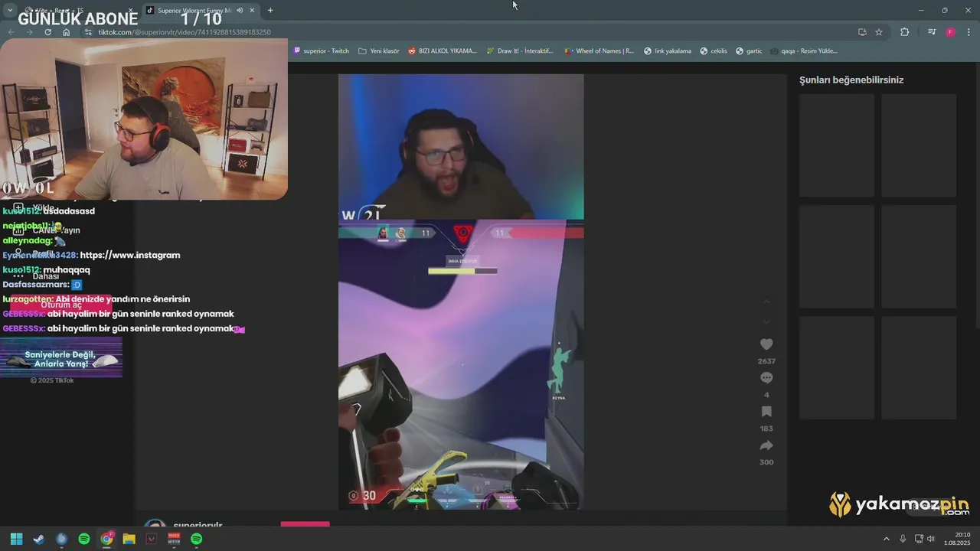The image size is (980, 551).
Task: Click Oturum aç login button
Action: pos(61,305)
